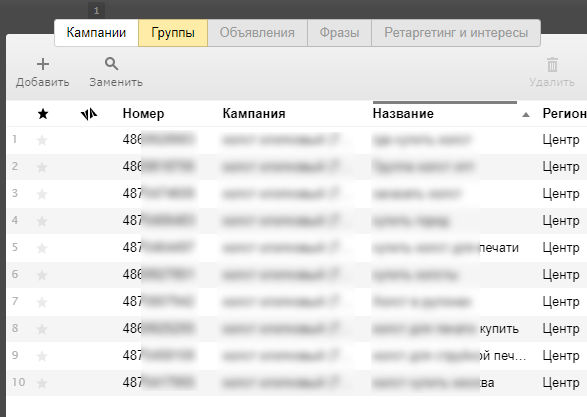The image size is (587, 417).
Task: Toggle favorite star in row 1
Action: (x=42, y=140)
